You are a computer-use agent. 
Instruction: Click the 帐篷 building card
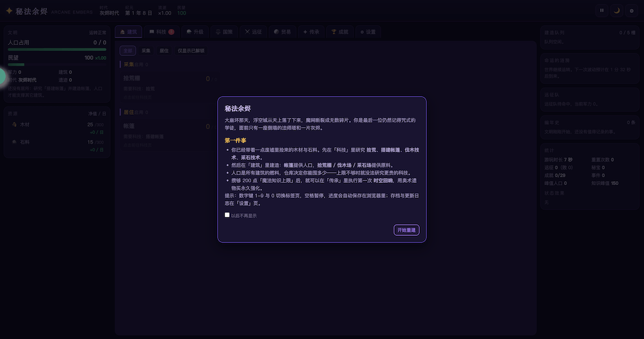pyautogui.click(x=170, y=134)
